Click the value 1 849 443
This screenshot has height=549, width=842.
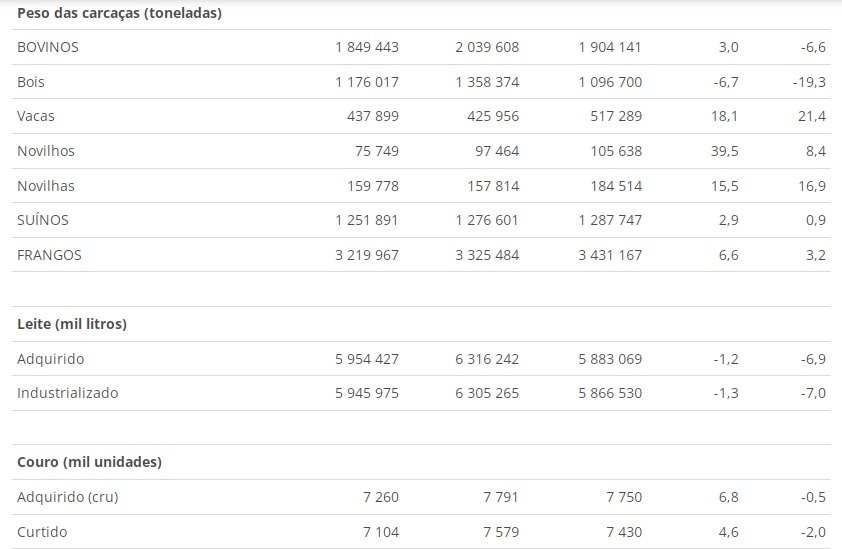click(367, 47)
